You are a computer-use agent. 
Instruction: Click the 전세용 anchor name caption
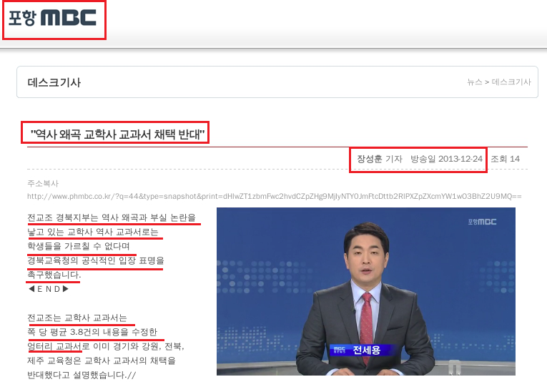pyautogui.click(x=366, y=349)
